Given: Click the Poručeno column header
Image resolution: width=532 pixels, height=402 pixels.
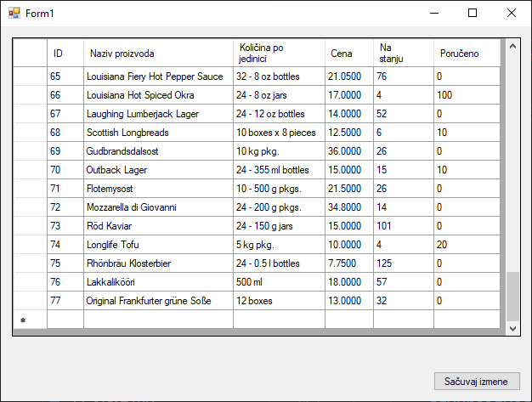Looking at the screenshot, I should click(467, 54).
